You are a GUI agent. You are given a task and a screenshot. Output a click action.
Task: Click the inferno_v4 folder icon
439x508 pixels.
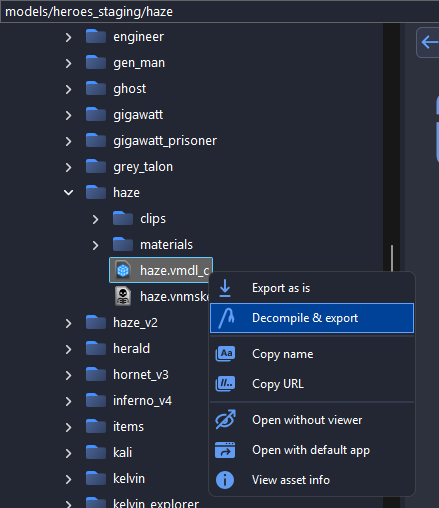click(x=96, y=400)
